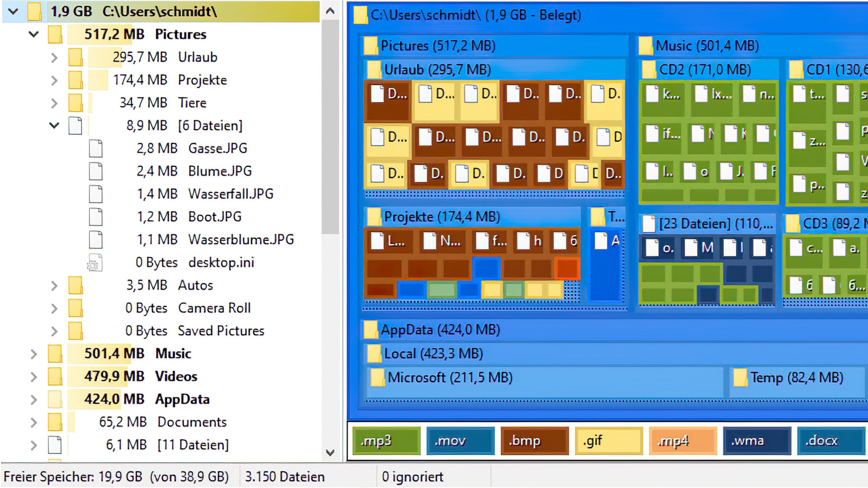Image resolution: width=868 pixels, height=488 pixels.
Task: Click the desktop.ini settings icon
Action: [x=94, y=262]
